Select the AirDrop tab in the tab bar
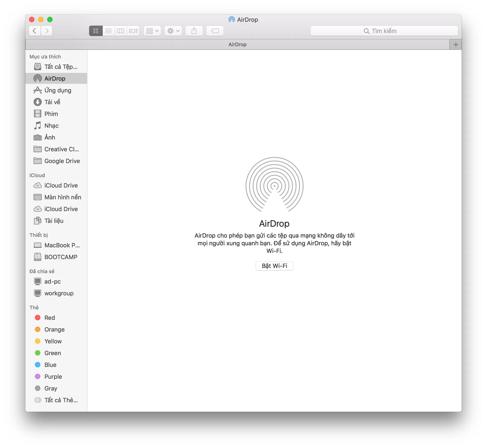Screen dimensions: 487x448 click(x=237, y=44)
